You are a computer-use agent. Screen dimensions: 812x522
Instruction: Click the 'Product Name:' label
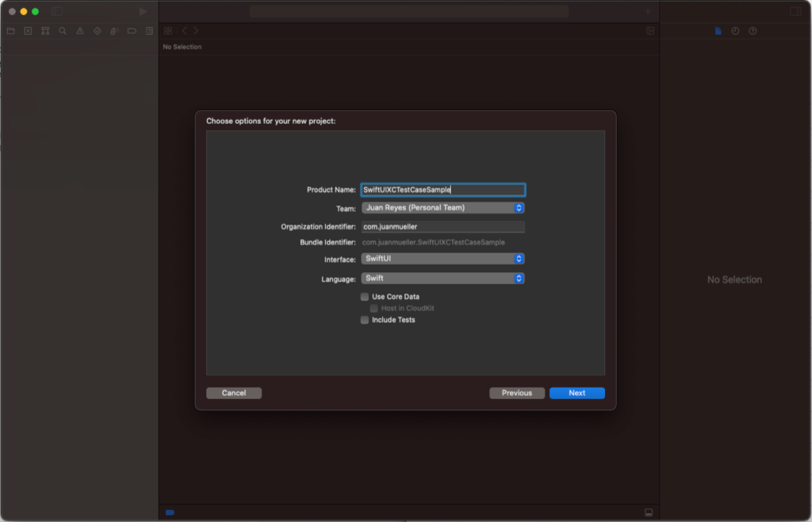click(331, 190)
